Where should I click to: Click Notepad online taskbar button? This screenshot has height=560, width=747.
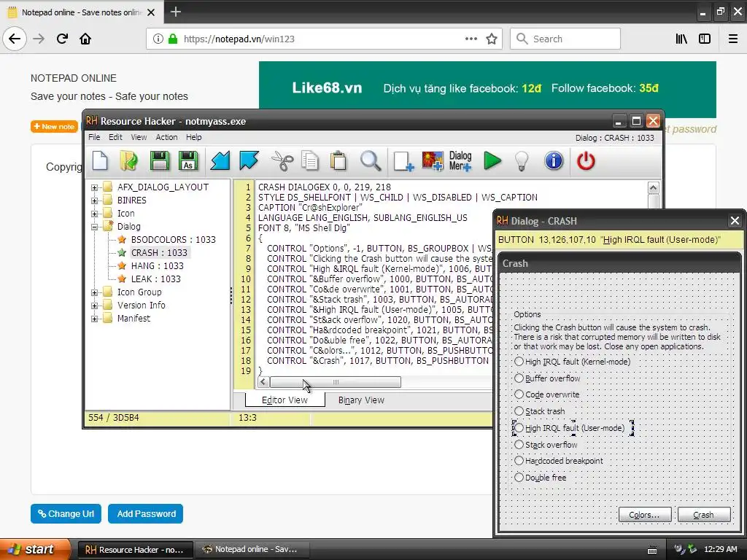252,550
